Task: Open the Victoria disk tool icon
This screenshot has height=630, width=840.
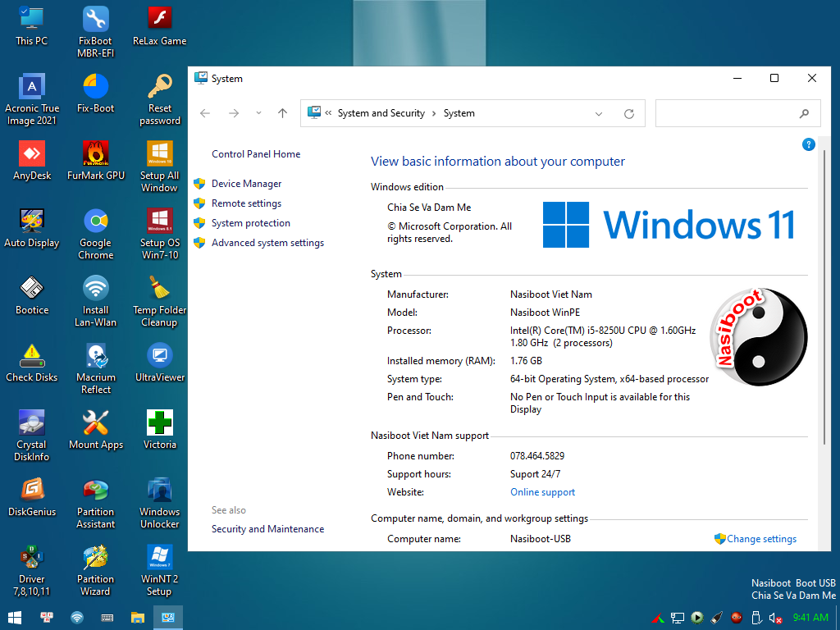Action: [x=160, y=423]
